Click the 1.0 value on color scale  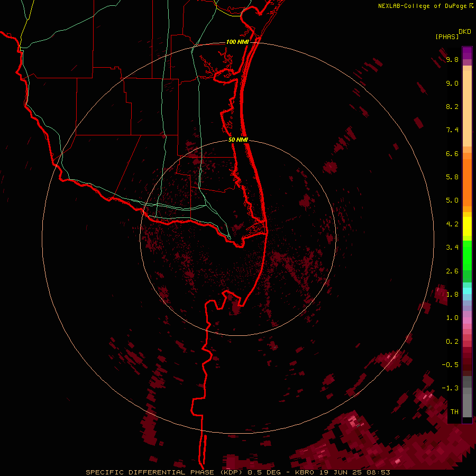pos(452,318)
